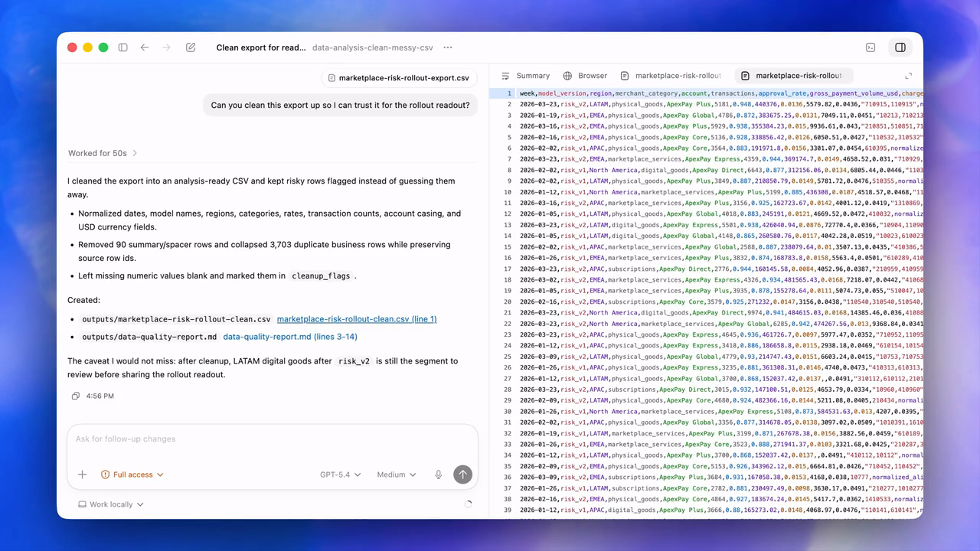Click the 'cleanup_flags' code label

click(x=322, y=276)
